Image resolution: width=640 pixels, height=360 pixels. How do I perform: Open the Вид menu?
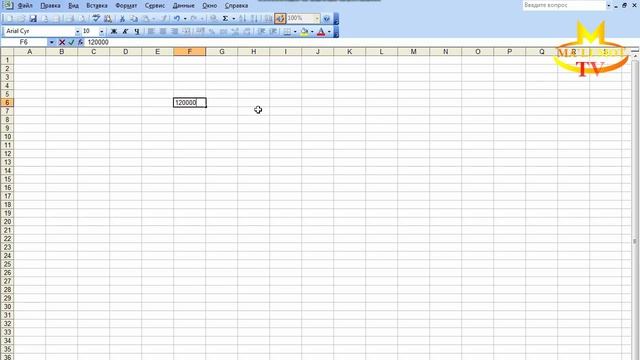point(73,6)
